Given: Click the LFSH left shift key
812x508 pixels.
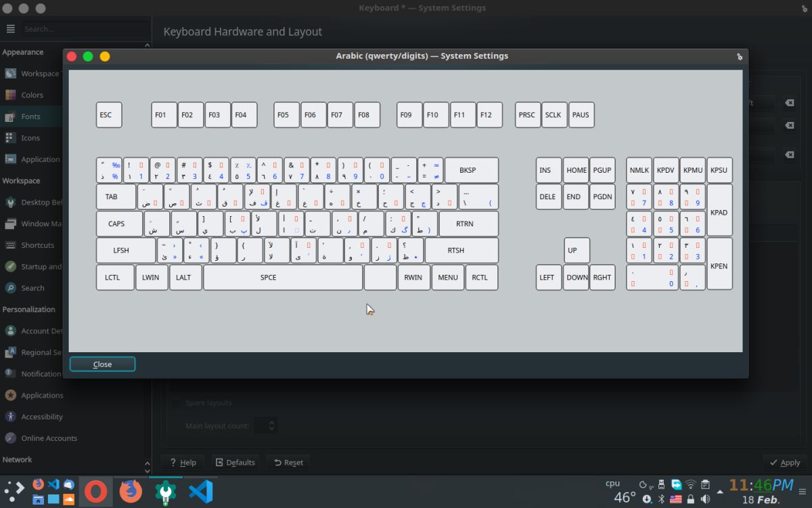Looking at the screenshot, I should pyautogui.click(x=126, y=251).
